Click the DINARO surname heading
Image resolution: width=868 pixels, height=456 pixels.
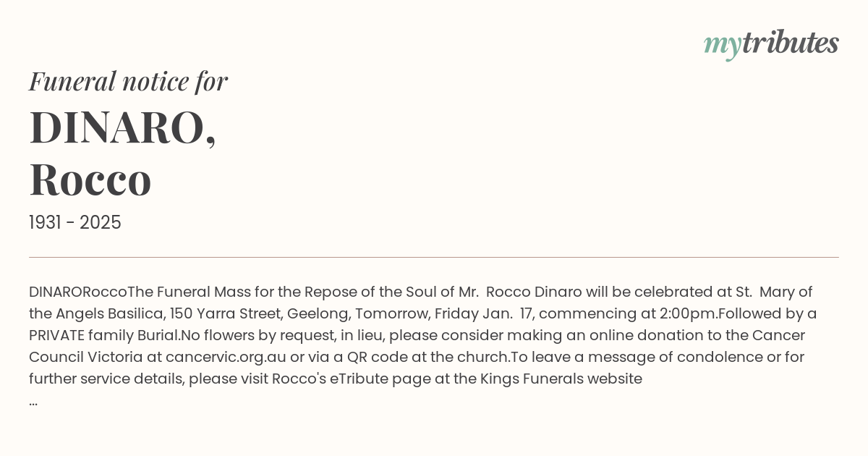coord(122,127)
